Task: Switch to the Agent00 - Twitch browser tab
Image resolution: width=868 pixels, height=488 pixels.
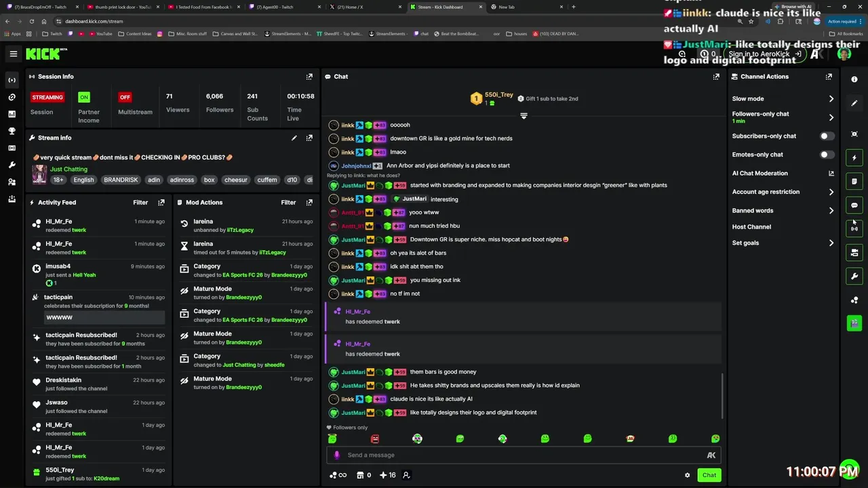Action: [x=285, y=7]
